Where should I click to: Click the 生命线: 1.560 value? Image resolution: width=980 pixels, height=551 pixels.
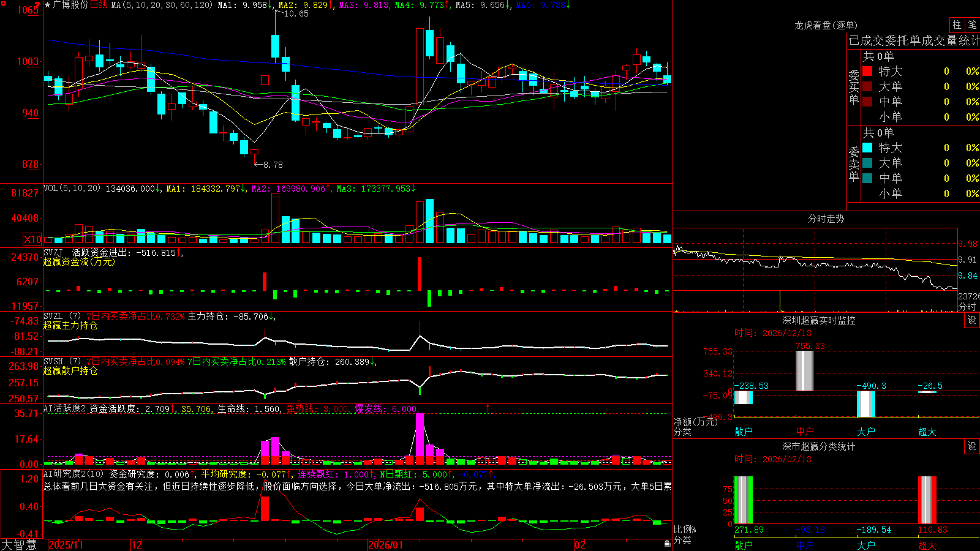[249, 408]
